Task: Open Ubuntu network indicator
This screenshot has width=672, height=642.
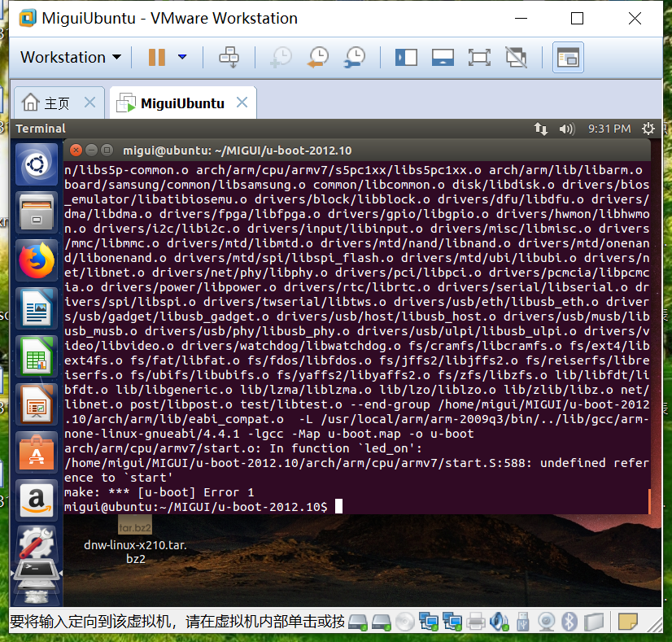Action: pos(540,129)
